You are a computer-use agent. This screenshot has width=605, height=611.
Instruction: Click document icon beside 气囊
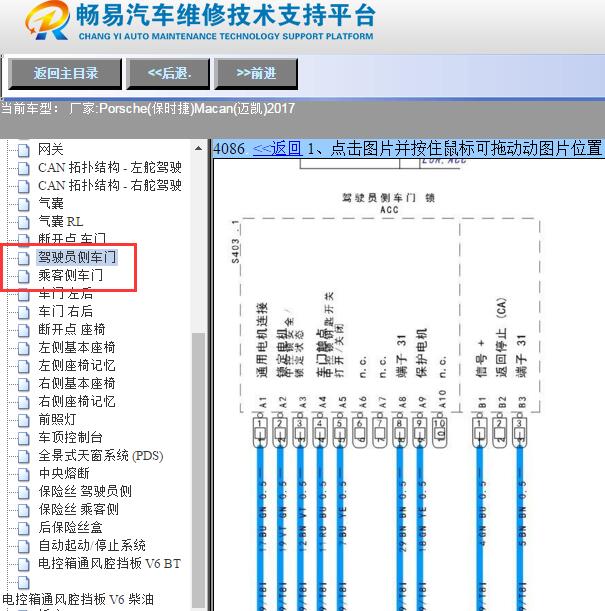(x=24, y=204)
